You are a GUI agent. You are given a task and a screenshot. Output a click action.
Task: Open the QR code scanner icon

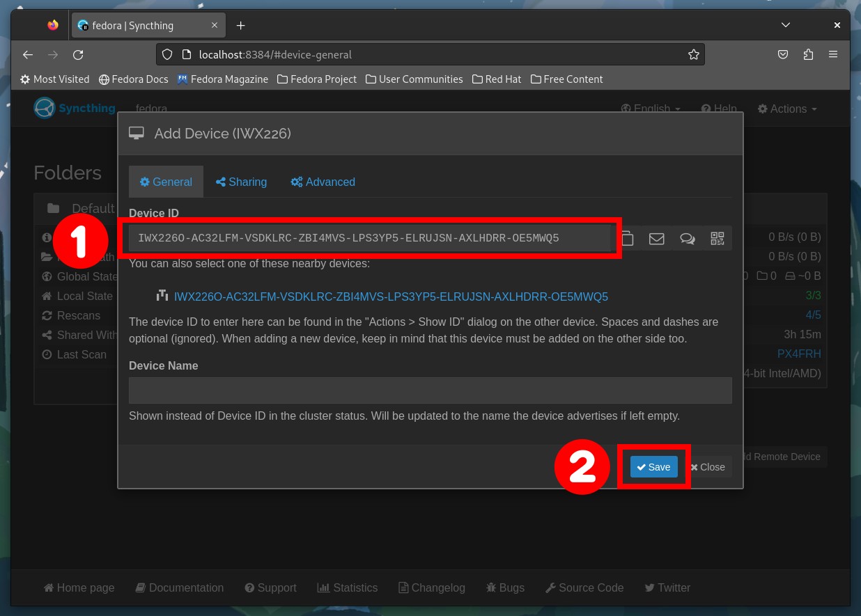[717, 238]
